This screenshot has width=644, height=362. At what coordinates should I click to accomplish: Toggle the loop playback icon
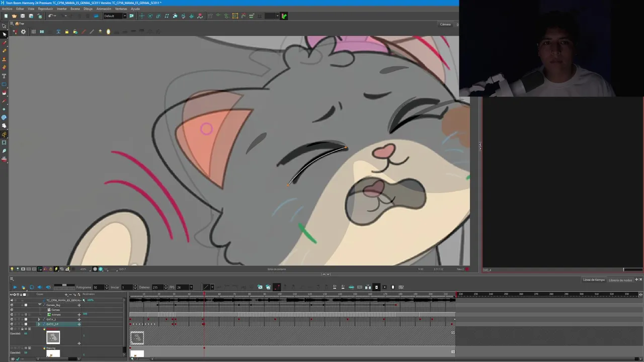coord(31,287)
